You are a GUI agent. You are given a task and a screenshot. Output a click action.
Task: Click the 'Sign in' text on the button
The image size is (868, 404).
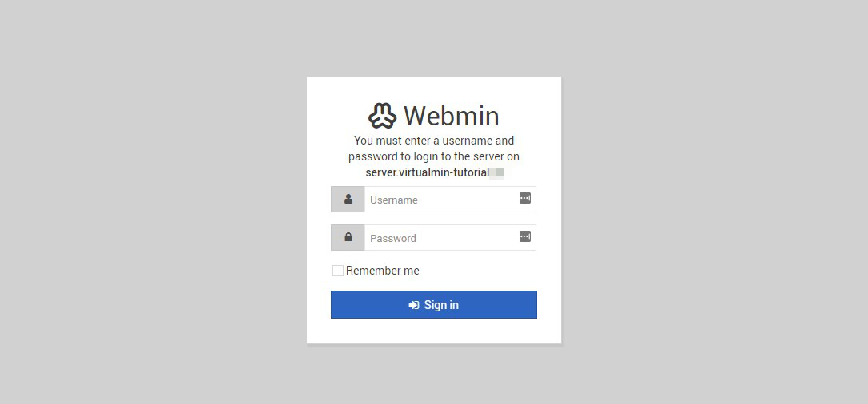[x=441, y=305]
